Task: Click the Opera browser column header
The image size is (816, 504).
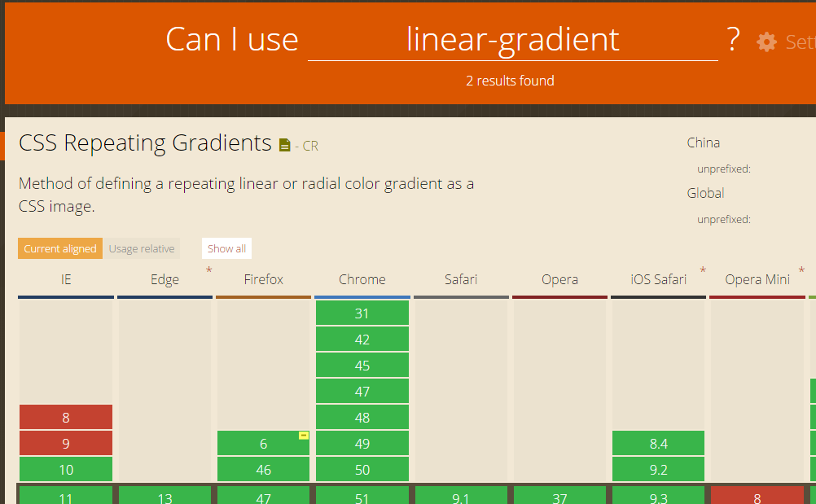Action: (559, 280)
